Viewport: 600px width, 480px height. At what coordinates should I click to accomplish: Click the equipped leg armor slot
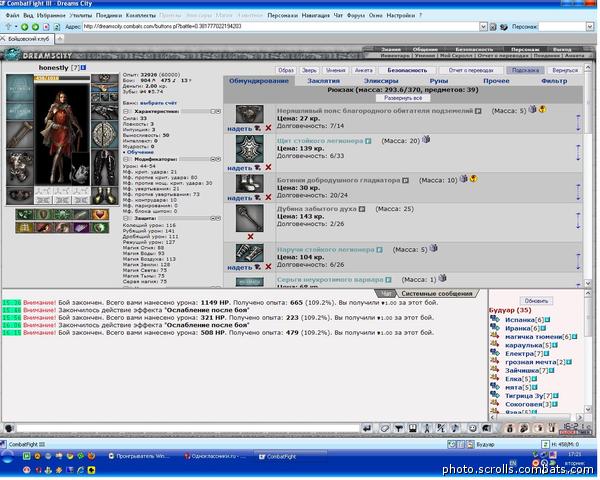pyautogui.click(x=104, y=168)
